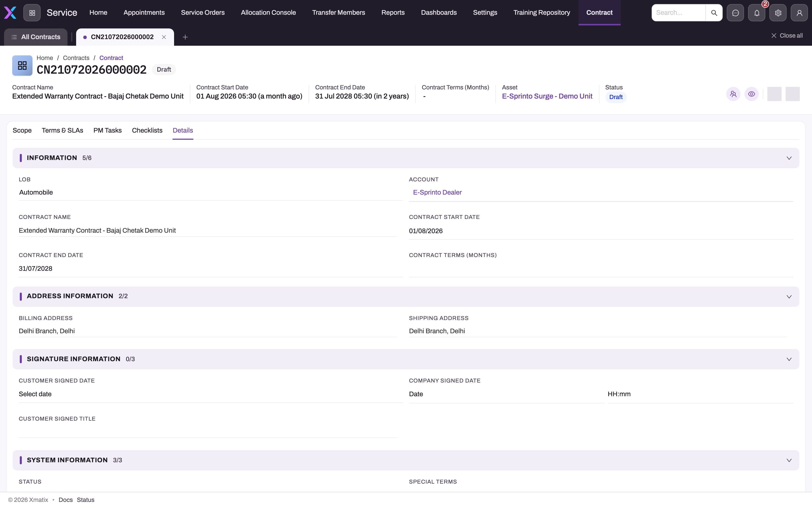Open the E-Sprinto Surge - Demo Unit asset link

point(547,96)
